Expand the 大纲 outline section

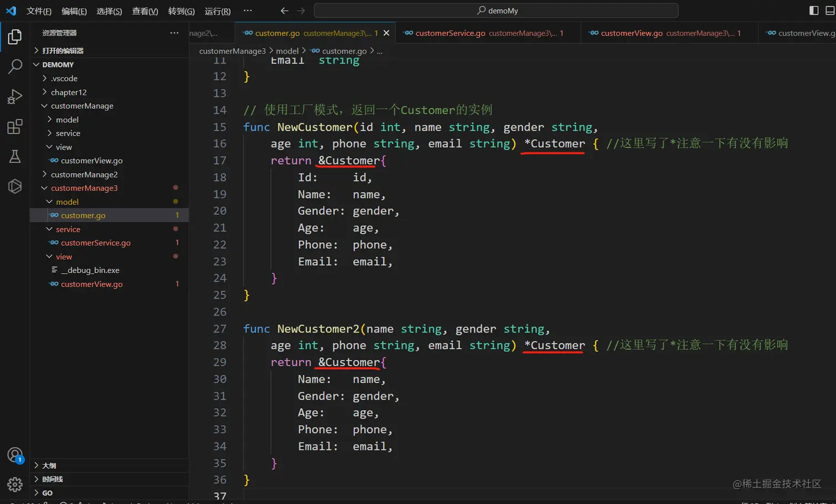point(49,466)
